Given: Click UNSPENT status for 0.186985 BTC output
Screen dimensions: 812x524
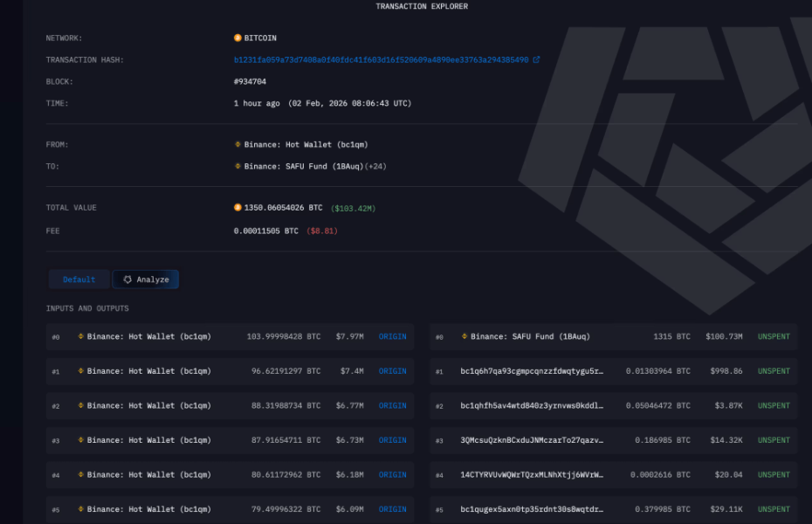Looking at the screenshot, I should (x=774, y=440).
